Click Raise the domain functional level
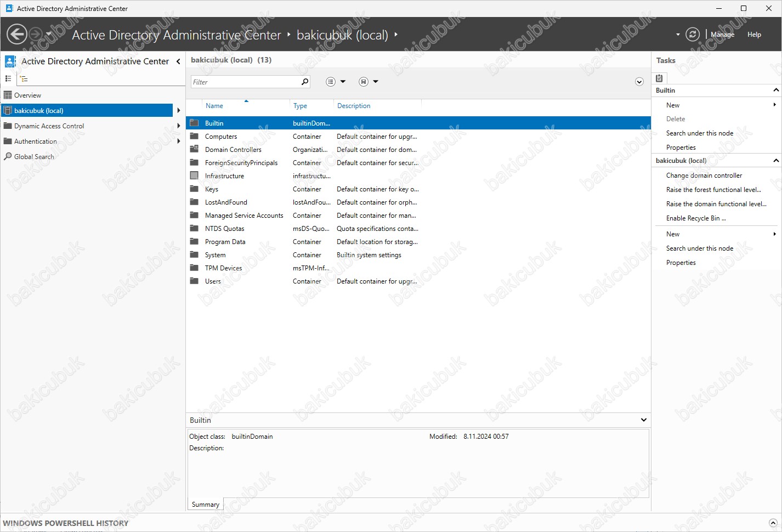Viewport: 782px width, 532px height. [716, 204]
